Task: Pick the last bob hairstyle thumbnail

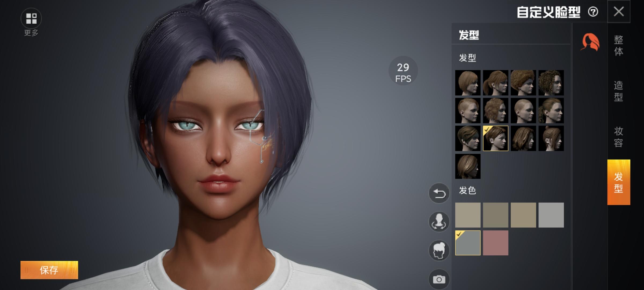Action: tap(468, 166)
